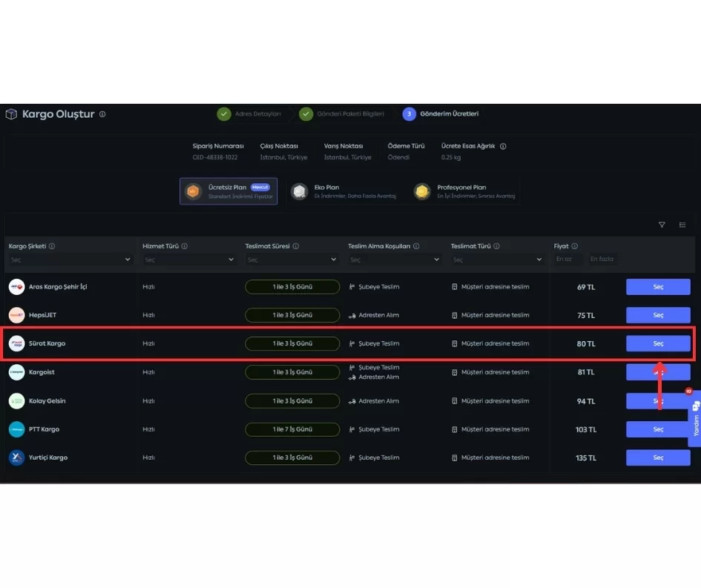Click info icon beside Teslimat Süresi header
Image resolution: width=701 pixels, height=588 pixels.
[x=296, y=246]
